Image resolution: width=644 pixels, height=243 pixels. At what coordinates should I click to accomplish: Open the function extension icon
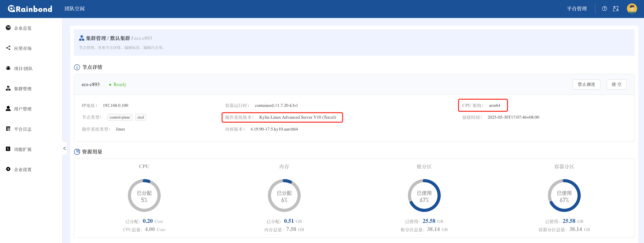(x=8, y=149)
